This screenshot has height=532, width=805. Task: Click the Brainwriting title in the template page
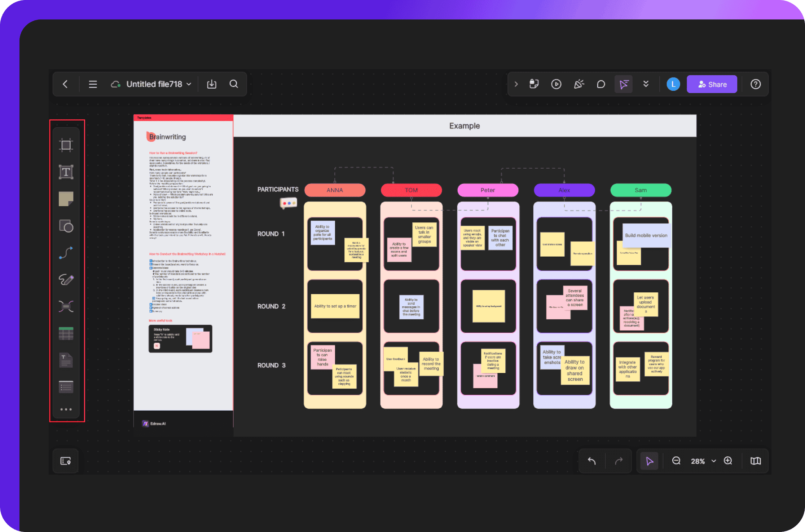click(x=167, y=137)
